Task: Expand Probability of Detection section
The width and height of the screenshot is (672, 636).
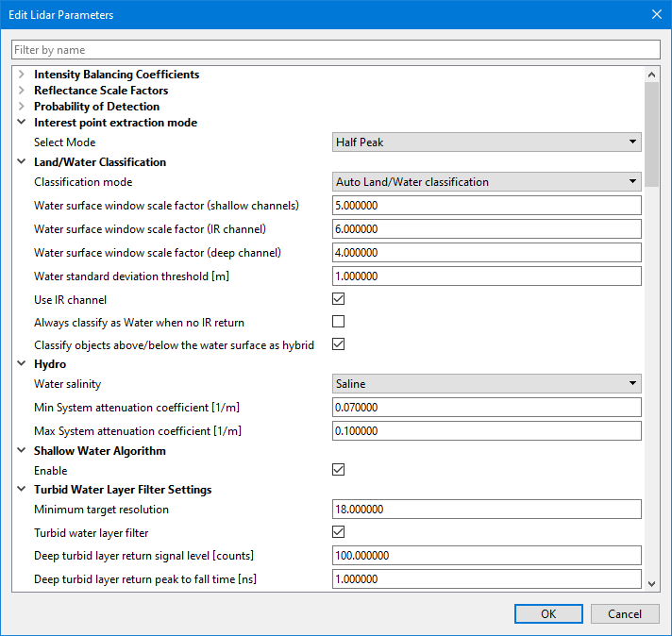Action: [x=21, y=107]
